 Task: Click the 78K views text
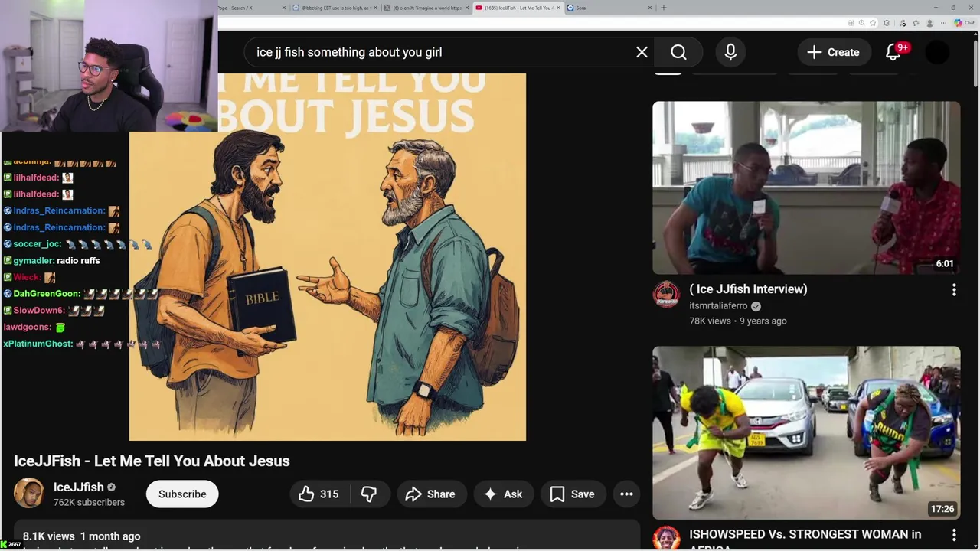tap(710, 321)
